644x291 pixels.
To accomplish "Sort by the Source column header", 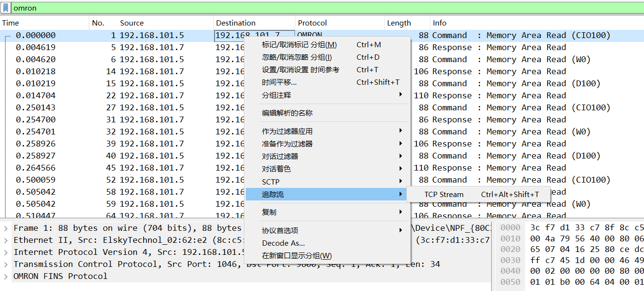I will [x=165, y=23].
